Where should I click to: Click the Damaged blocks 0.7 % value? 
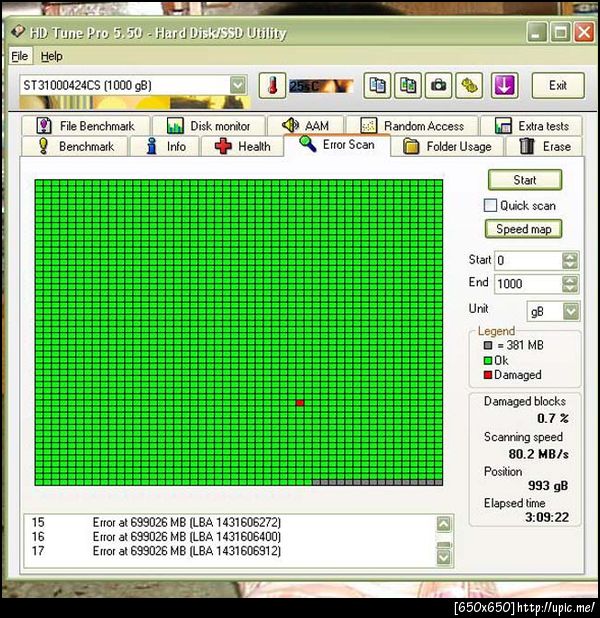point(553,418)
